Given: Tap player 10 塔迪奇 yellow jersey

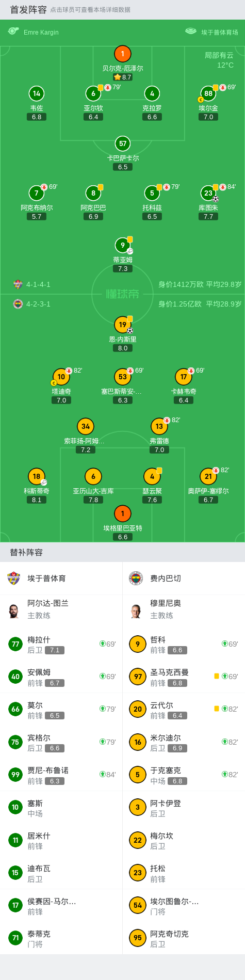Looking at the screenshot, I should tap(61, 377).
